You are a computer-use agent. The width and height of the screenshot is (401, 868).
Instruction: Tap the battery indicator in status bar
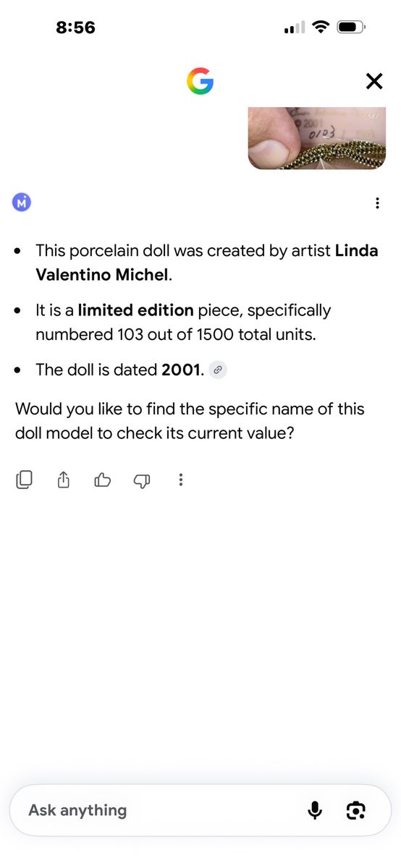(352, 27)
